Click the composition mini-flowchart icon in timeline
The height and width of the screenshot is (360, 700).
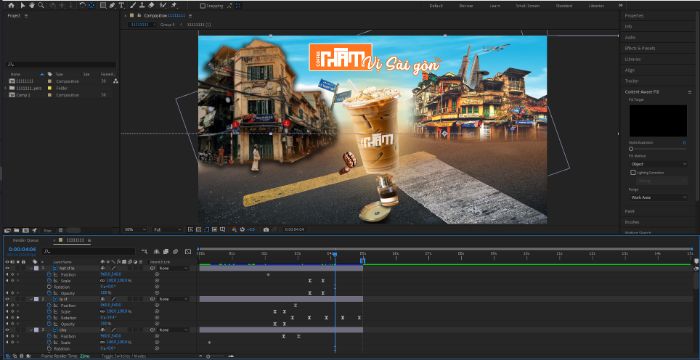[x=144, y=251]
